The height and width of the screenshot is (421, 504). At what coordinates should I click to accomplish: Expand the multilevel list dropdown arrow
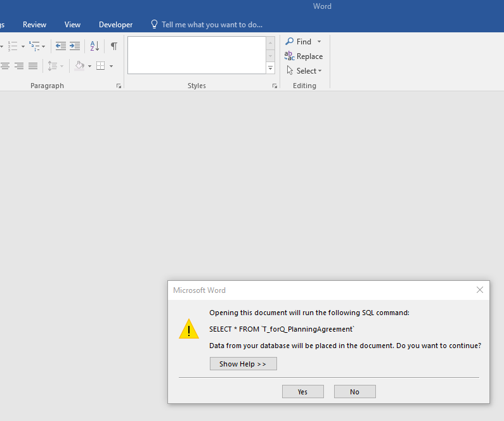43,46
